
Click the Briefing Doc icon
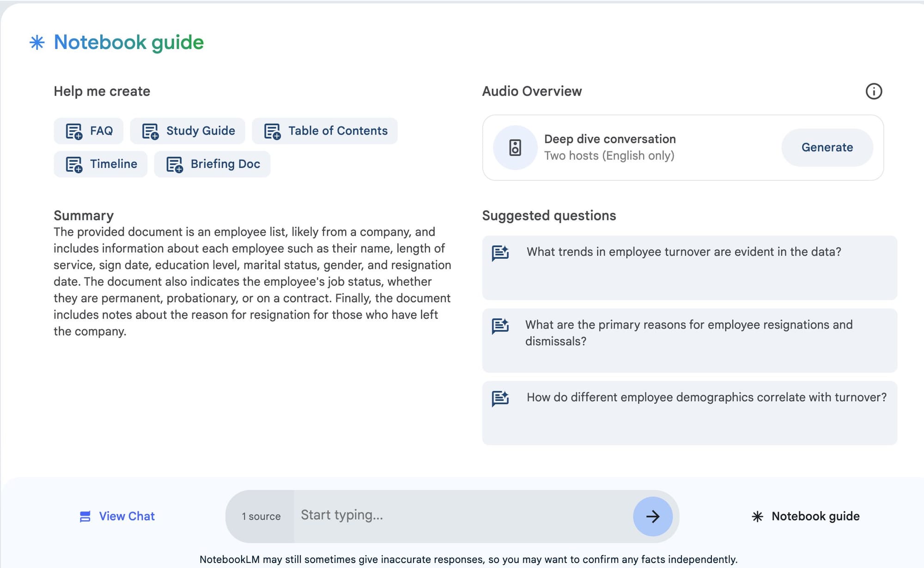click(x=174, y=163)
